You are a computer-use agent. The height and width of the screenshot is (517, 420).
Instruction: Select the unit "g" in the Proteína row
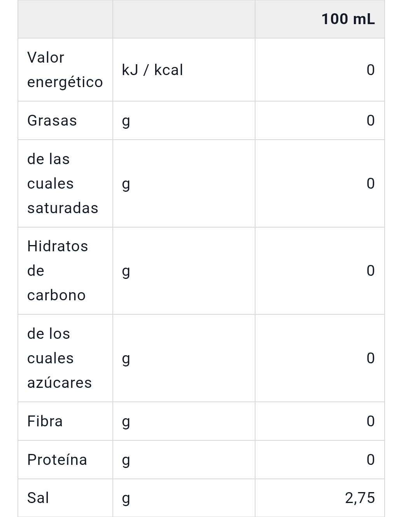click(126, 460)
